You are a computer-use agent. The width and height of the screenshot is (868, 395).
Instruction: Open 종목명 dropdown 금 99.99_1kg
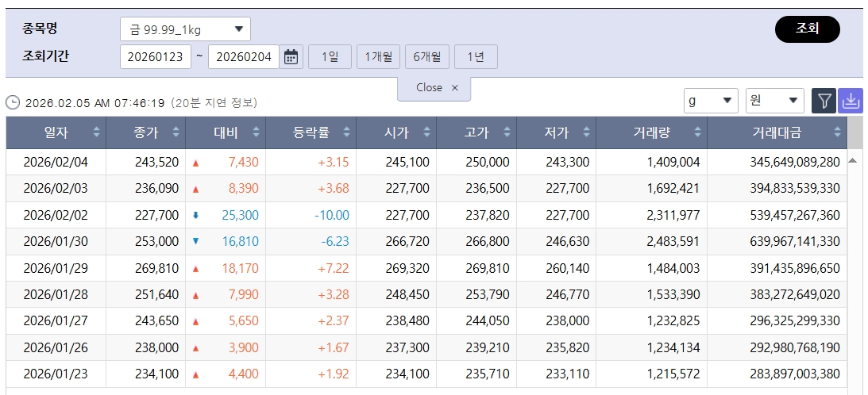[x=185, y=29]
